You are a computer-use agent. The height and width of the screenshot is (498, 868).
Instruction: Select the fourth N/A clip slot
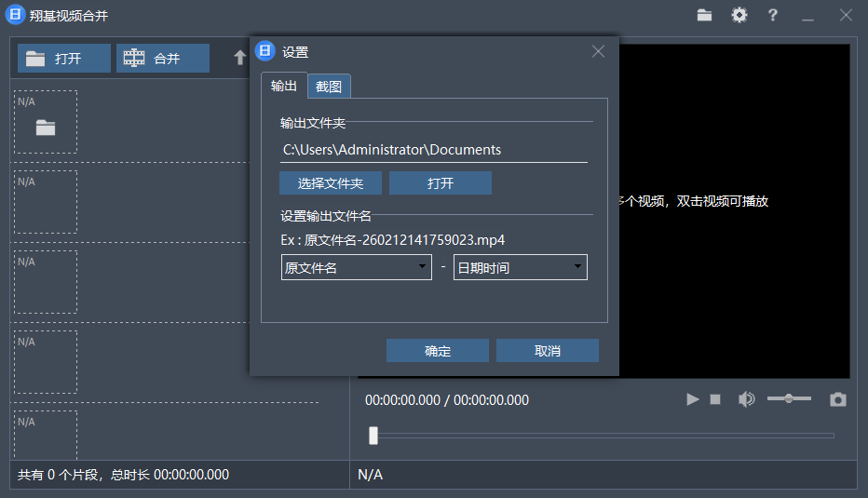click(46, 362)
